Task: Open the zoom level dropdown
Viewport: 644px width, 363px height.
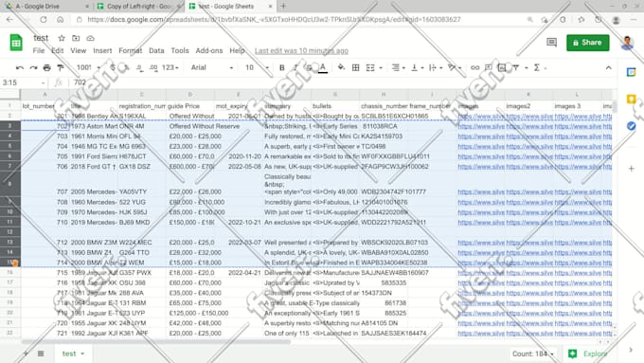Action: [x=88, y=68]
